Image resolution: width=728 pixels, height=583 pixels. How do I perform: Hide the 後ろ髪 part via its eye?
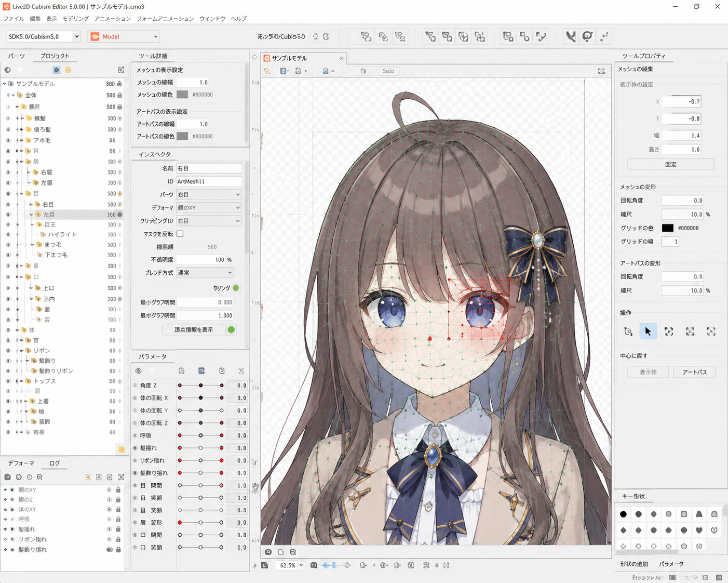pyautogui.click(x=8, y=129)
